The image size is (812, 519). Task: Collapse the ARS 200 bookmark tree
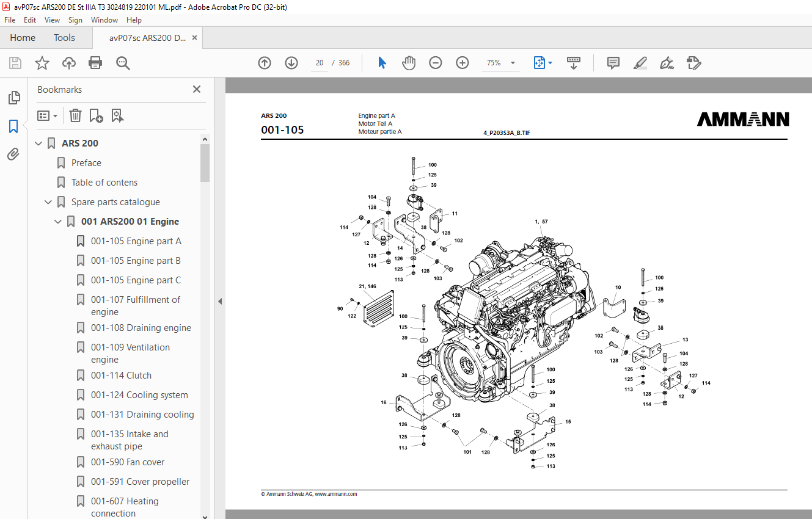38,143
